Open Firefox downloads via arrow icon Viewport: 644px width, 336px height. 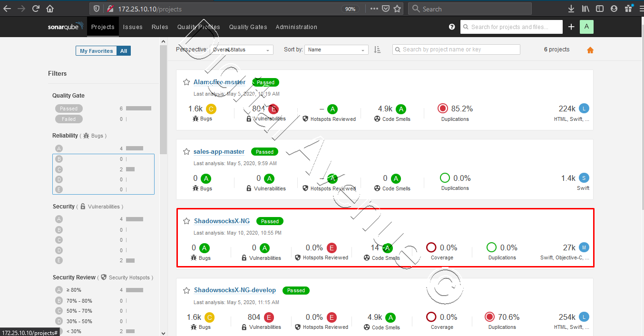571,8
